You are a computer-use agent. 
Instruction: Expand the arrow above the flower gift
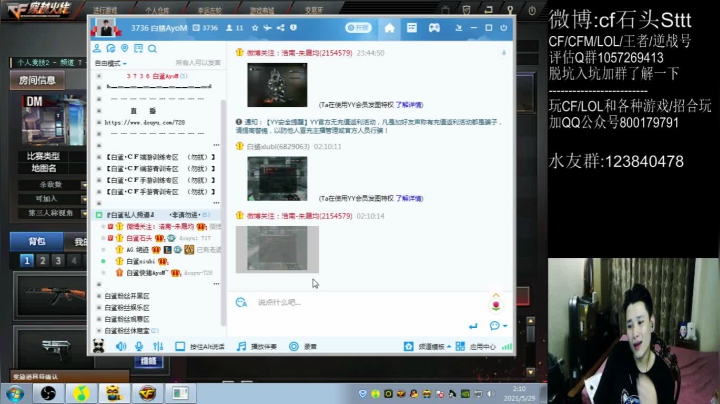click(496, 295)
